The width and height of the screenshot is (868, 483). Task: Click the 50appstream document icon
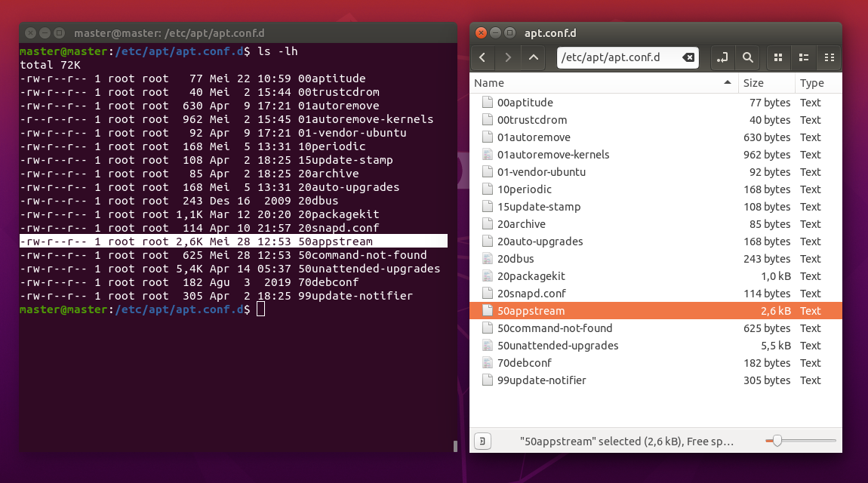488,310
